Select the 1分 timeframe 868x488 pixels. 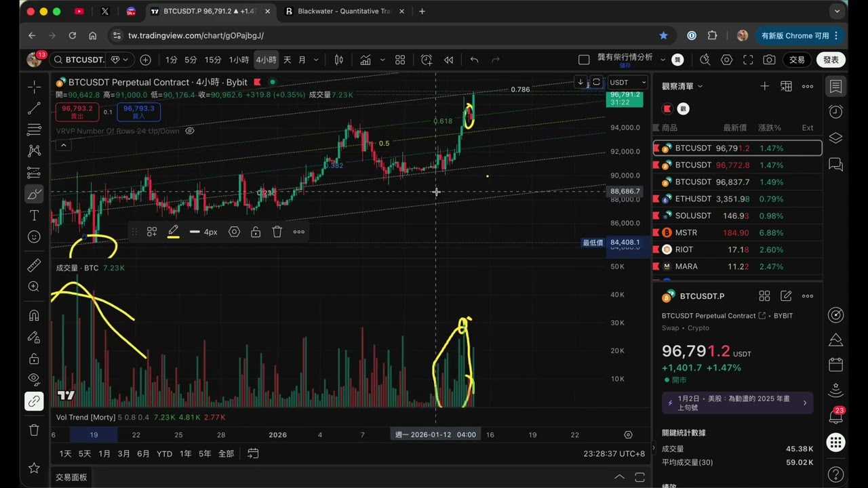tap(172, 60)
